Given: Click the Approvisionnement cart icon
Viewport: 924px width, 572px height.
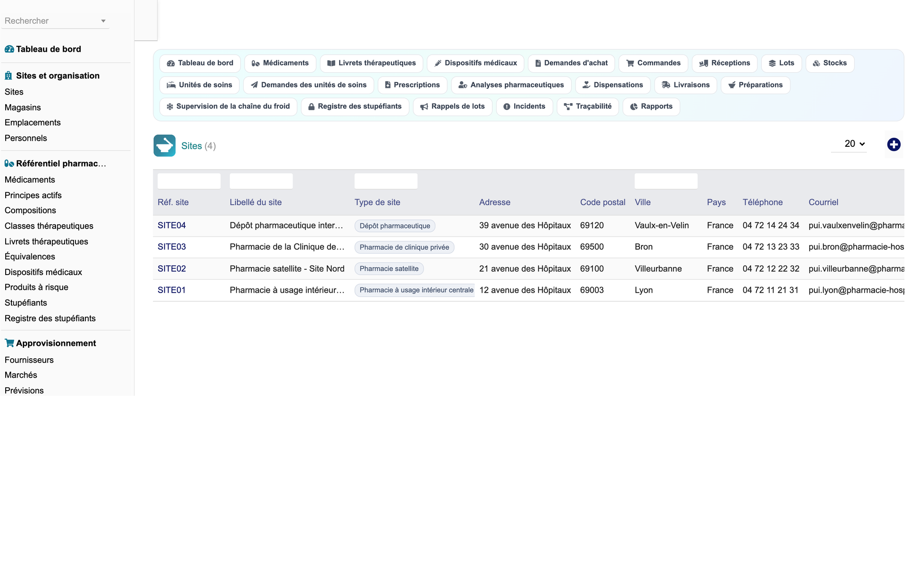Looking at the screenshot, I should tap(9, 343).
